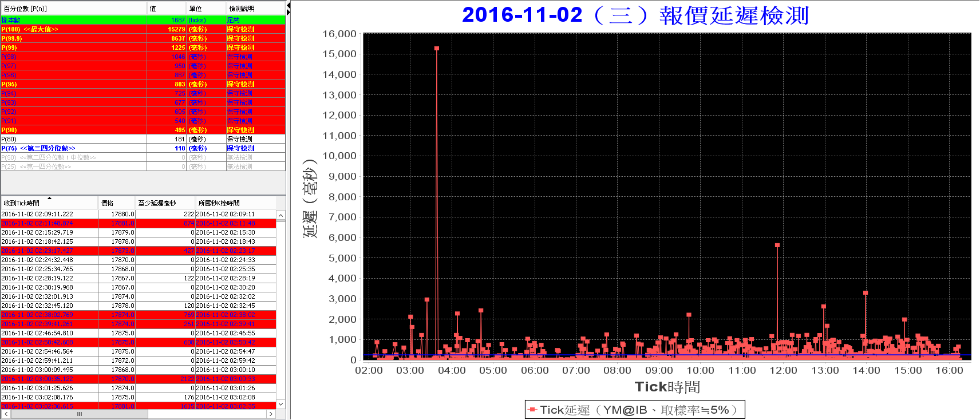Select the P(95) row
This screenshot has height=420, width=980.
[x=143, y=84]
